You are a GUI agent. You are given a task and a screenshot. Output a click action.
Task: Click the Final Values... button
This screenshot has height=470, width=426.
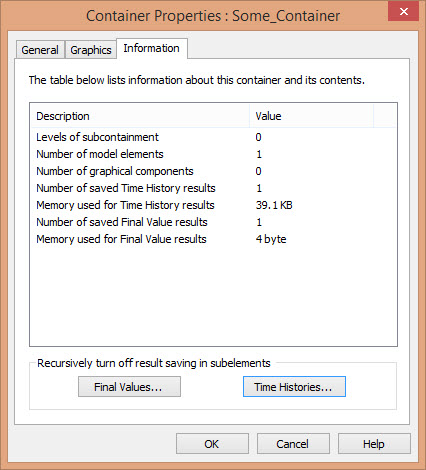(x=129, y=387)
